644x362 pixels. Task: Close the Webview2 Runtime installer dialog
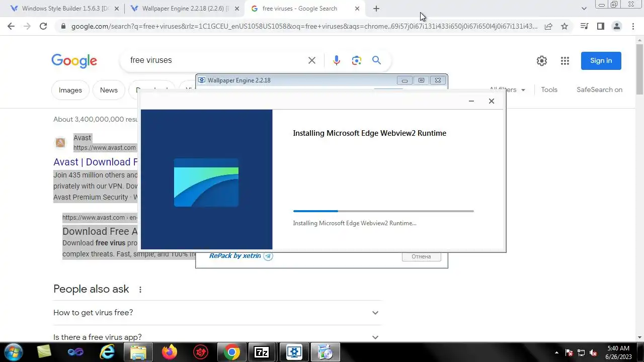click(x=492, y=101)
